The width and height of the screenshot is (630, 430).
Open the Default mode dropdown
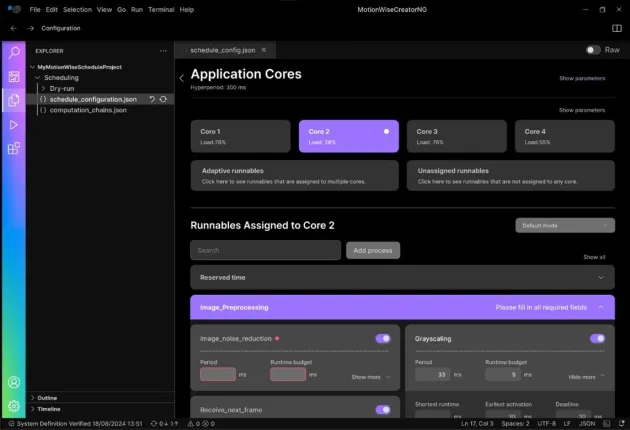click(564, 226)
